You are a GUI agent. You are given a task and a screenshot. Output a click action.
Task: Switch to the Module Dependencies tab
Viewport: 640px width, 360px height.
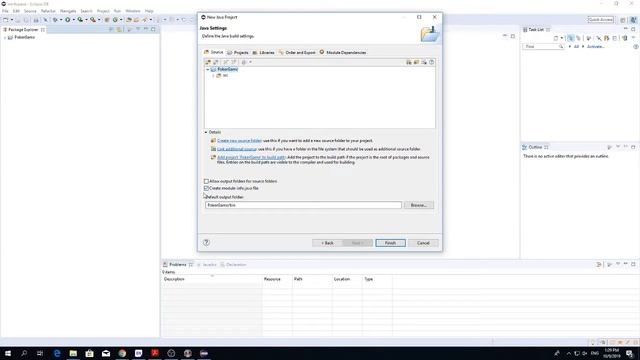[x=343, y=52]
